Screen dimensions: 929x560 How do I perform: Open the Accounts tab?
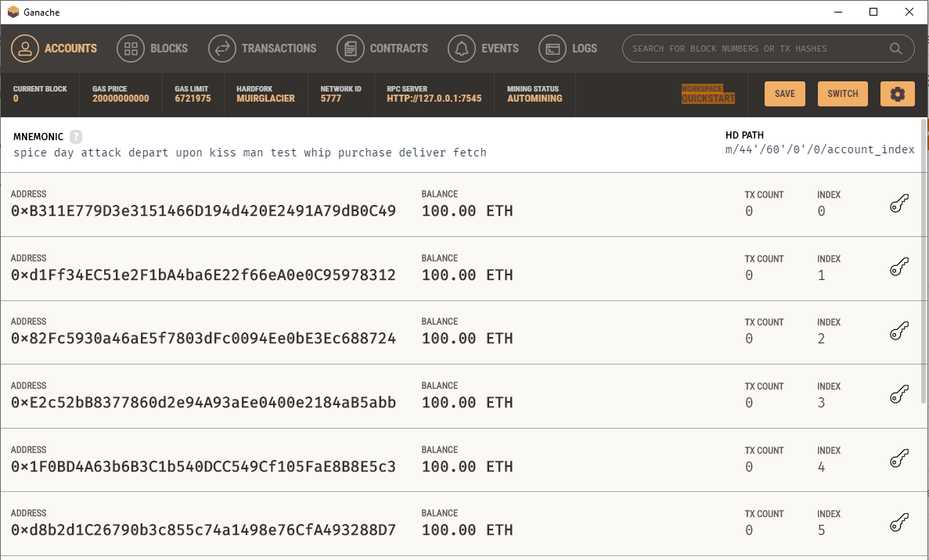pos(54,48)
